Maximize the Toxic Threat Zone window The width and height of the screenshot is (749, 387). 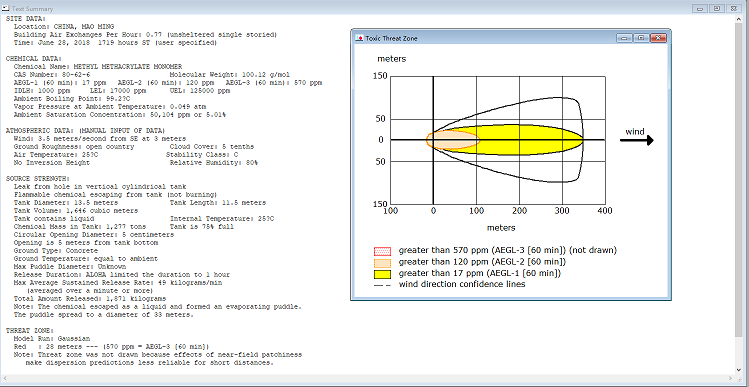(x=641, y=38)
